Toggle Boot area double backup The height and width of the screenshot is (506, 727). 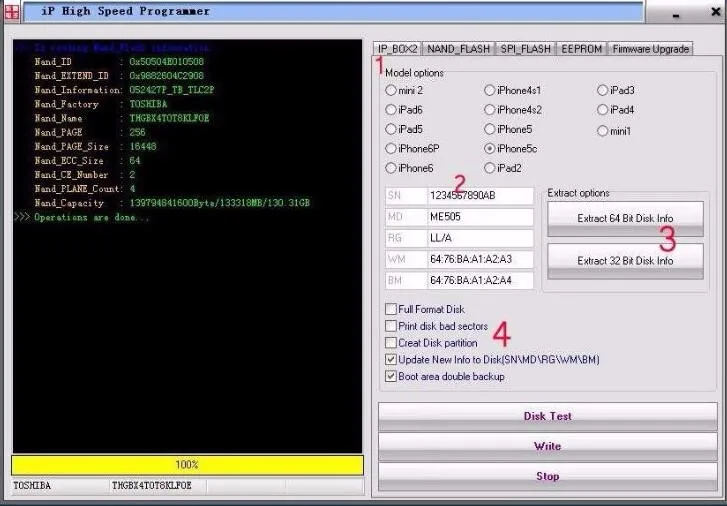pos(391,376)
